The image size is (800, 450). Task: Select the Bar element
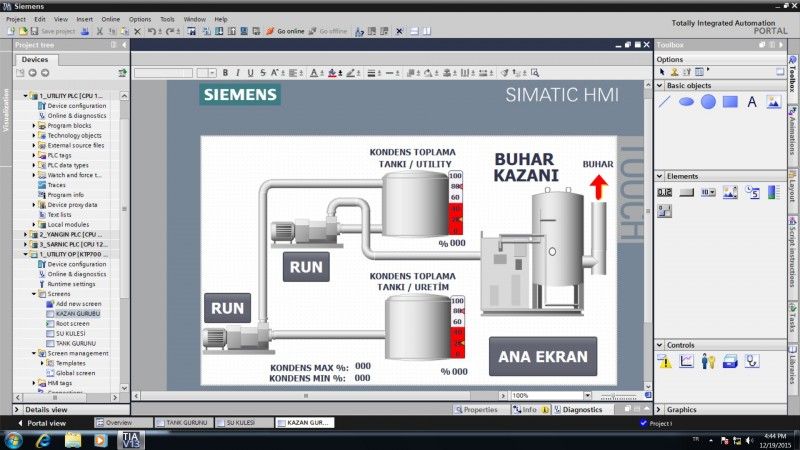coord(773,192)
